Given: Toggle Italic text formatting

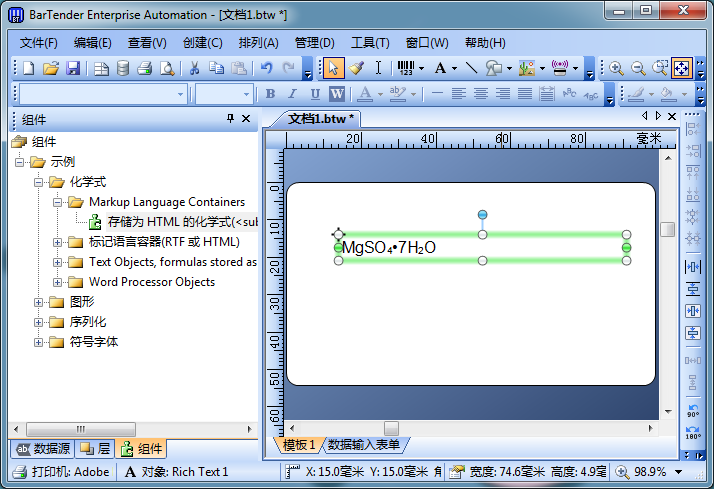Looking at the screenshot, I should pos(293,94).
